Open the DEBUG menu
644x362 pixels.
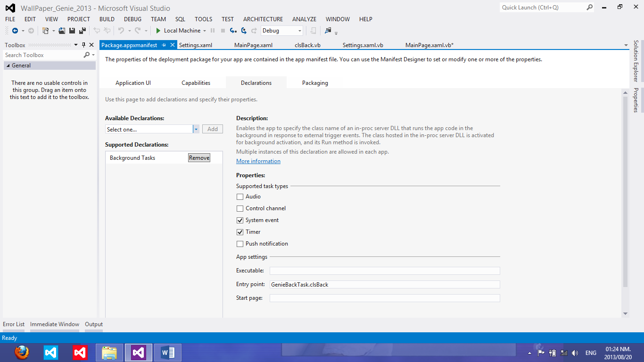(132, 19)
